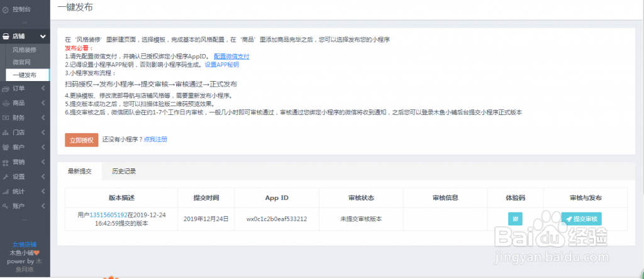Viewport: 644px width, 279px height.
Task: Click the 审核状态 column header
Action: [x=362, y=198]
